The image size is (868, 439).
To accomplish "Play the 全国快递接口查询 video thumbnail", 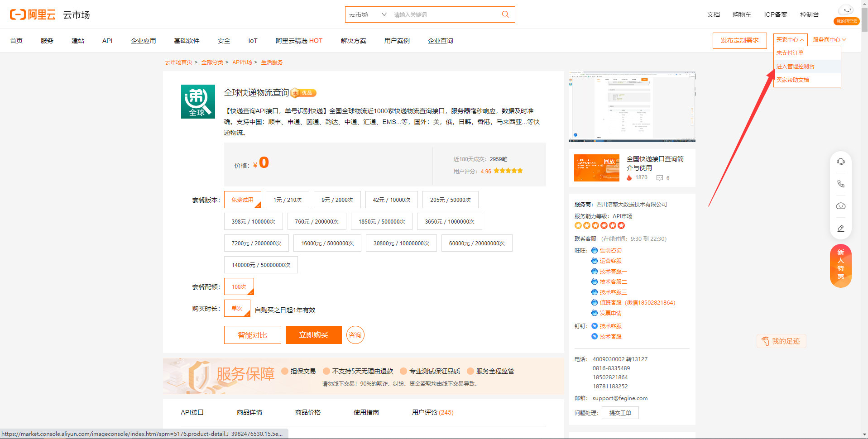I will click(x=597, y=168).
